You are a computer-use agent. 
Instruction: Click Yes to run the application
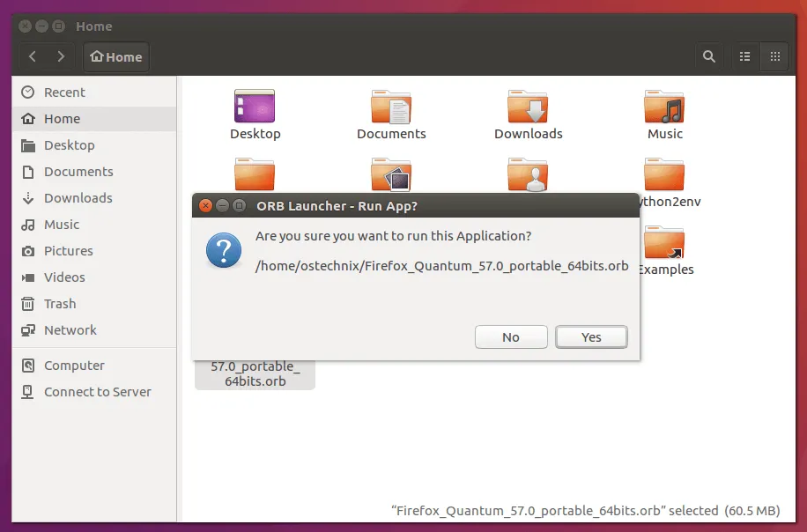(591, 337)
